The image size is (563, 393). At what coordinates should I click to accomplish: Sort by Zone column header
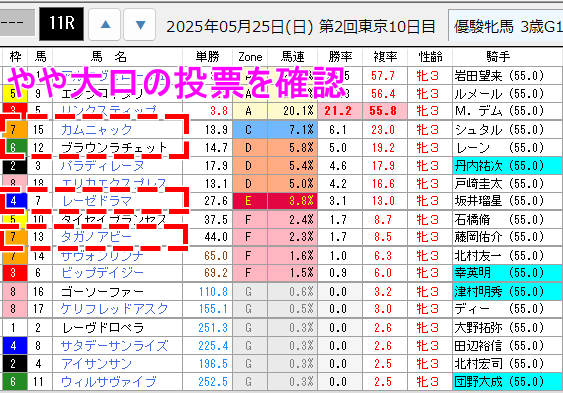[x=250, y=57]
